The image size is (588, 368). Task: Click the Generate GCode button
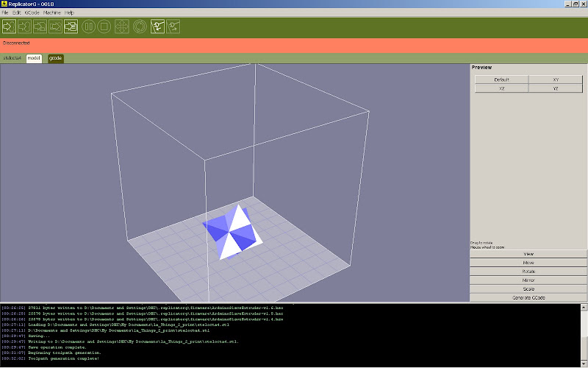point(528,297)
